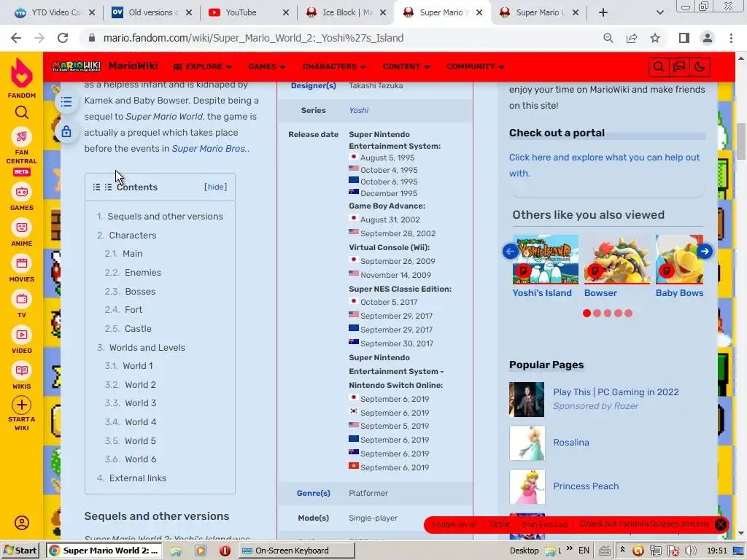Expand the Games dropdown menu

tap(267, 66)
